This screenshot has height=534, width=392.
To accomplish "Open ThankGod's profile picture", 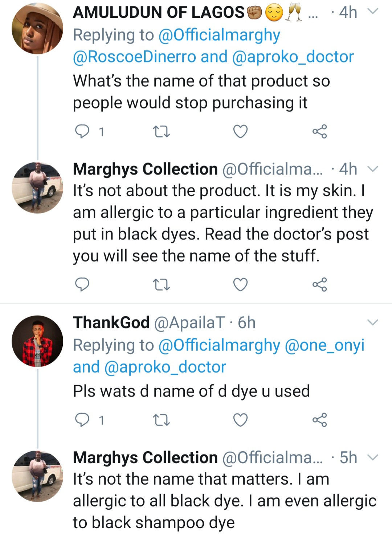I will [x=37, y=341].
